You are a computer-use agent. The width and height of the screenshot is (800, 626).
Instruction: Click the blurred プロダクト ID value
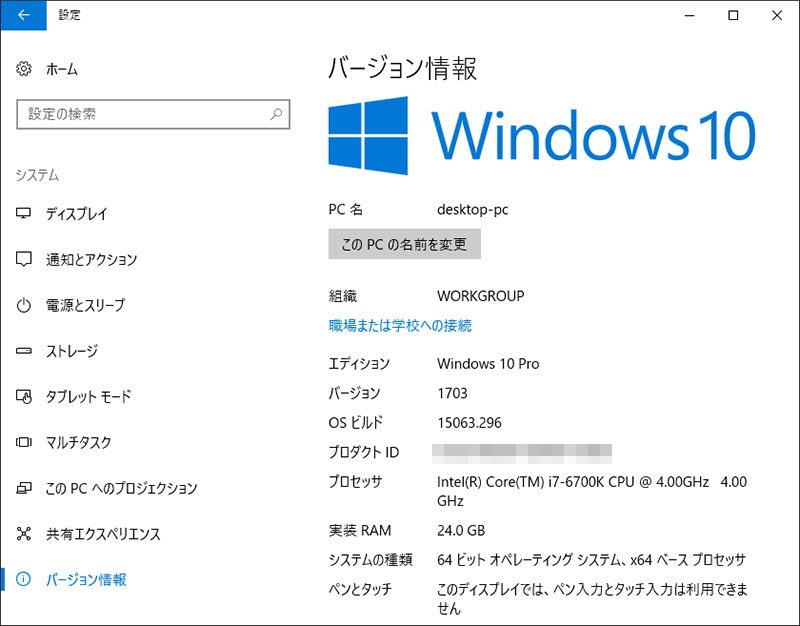pyautogui.click(x=522, y=454)
